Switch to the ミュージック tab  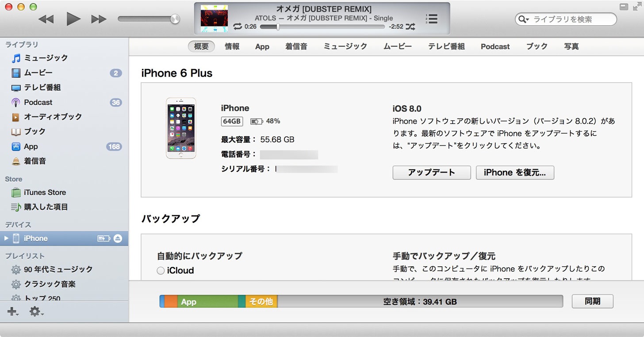[x=345, y=46]
